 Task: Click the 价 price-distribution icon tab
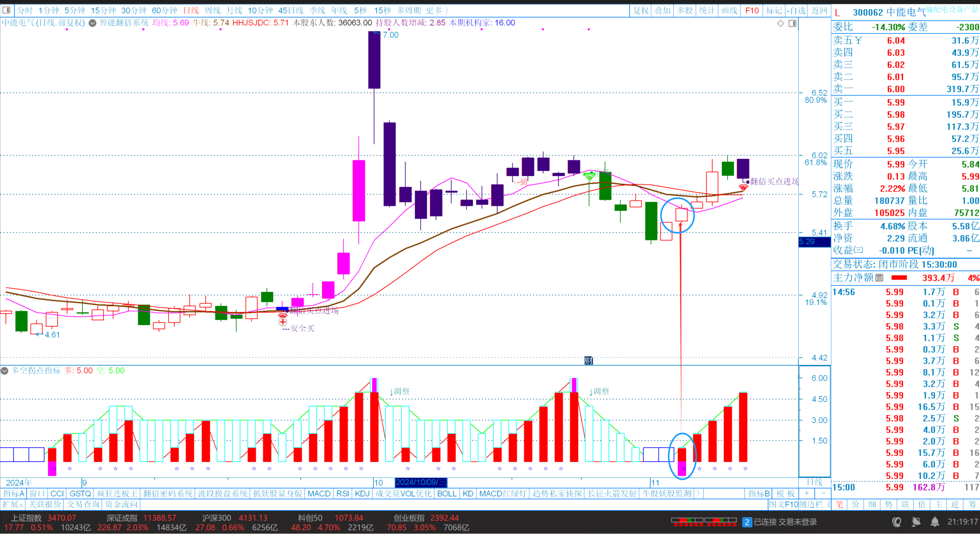[856, 504]
